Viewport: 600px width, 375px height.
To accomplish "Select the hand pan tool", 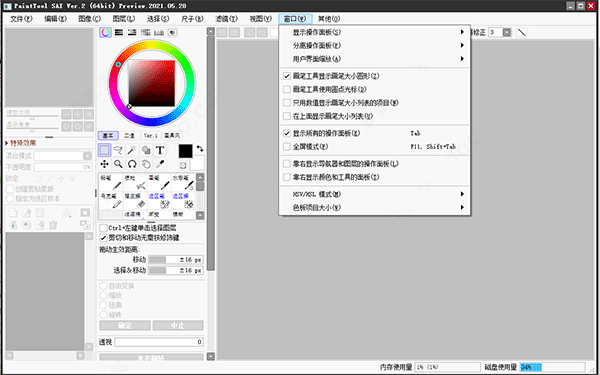I will pos(146,164).
